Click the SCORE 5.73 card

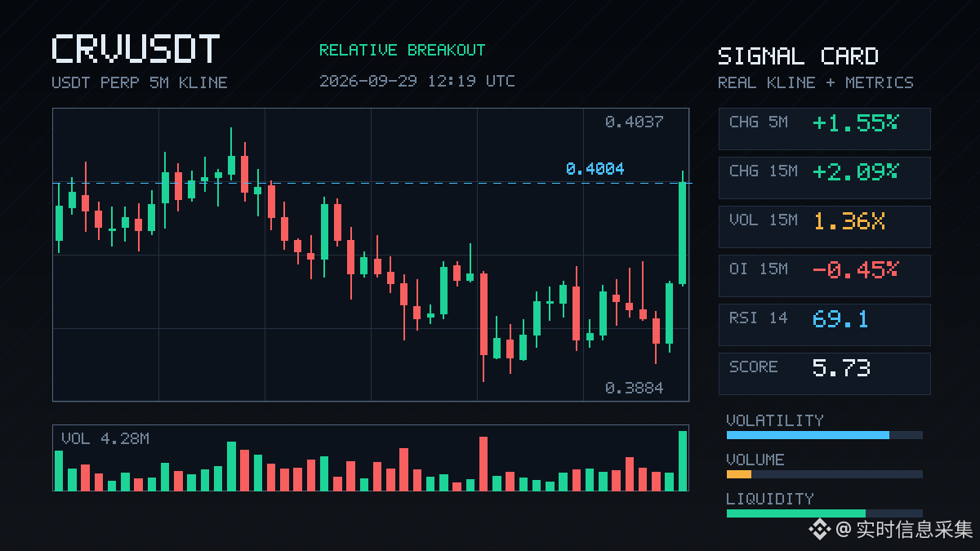click(824, 374)
